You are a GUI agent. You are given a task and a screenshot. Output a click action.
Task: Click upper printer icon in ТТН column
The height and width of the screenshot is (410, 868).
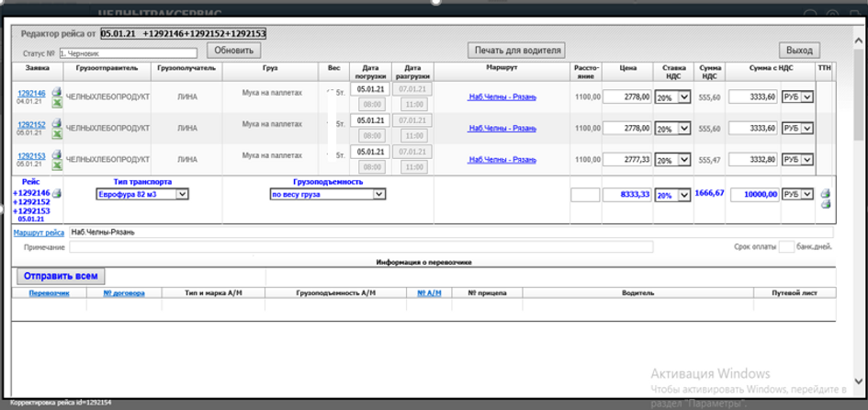(826, 193)
